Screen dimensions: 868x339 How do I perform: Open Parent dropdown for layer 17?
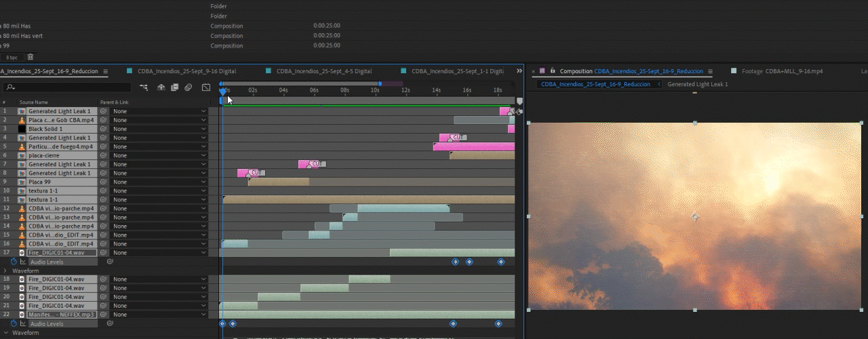pos(159,252)
